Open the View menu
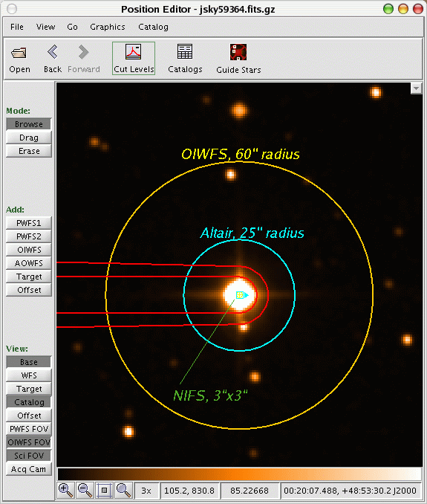Screen dimensions: 427x504 [45, 27]
